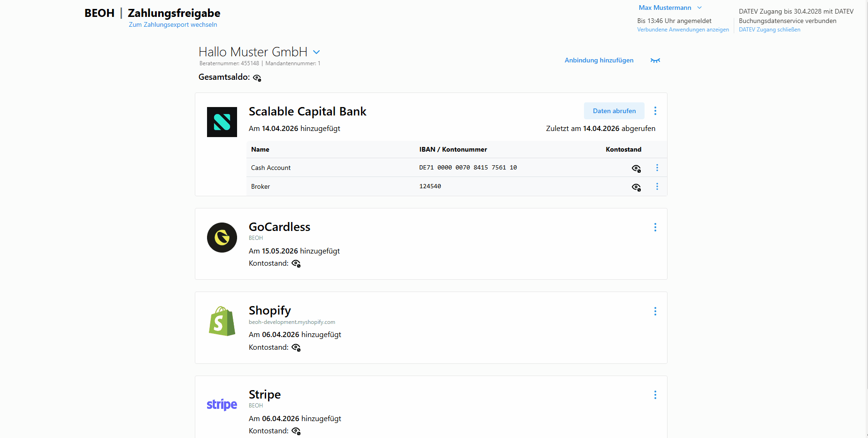Click the Beraternummer 455148 text
The image size is (868, 438).
pos(229,63)
